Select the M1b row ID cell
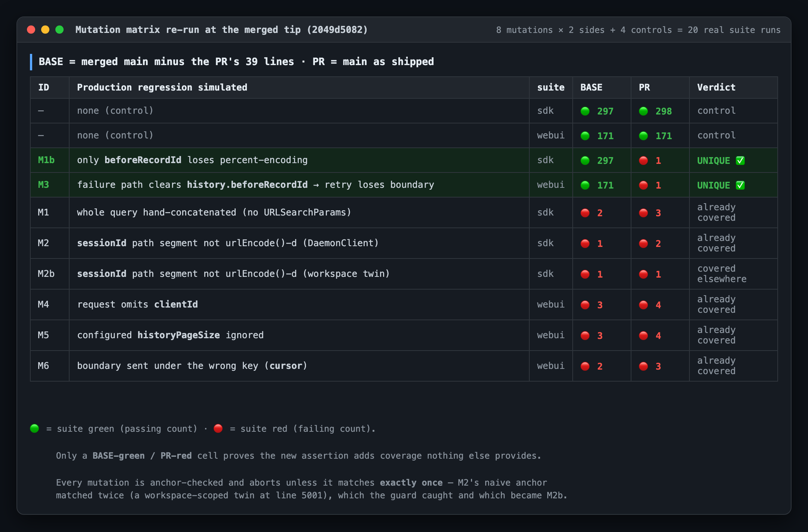The image size is (808, 532). 50,160
